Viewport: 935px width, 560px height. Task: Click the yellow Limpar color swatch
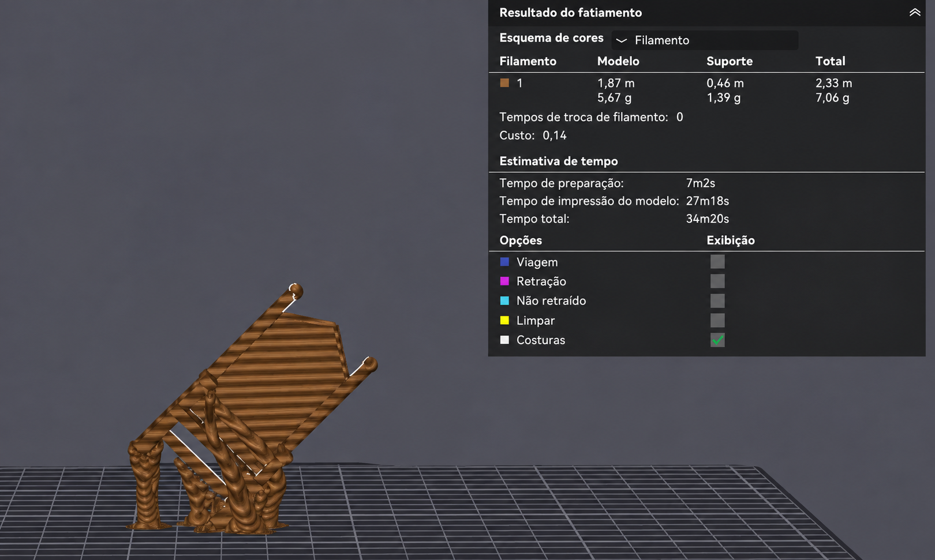point(504,320)
